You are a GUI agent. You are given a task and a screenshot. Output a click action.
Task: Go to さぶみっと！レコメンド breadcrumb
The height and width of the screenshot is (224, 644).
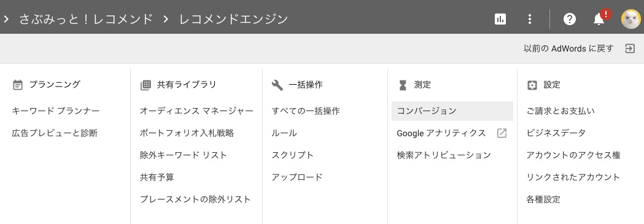click(x=86, y=19)
